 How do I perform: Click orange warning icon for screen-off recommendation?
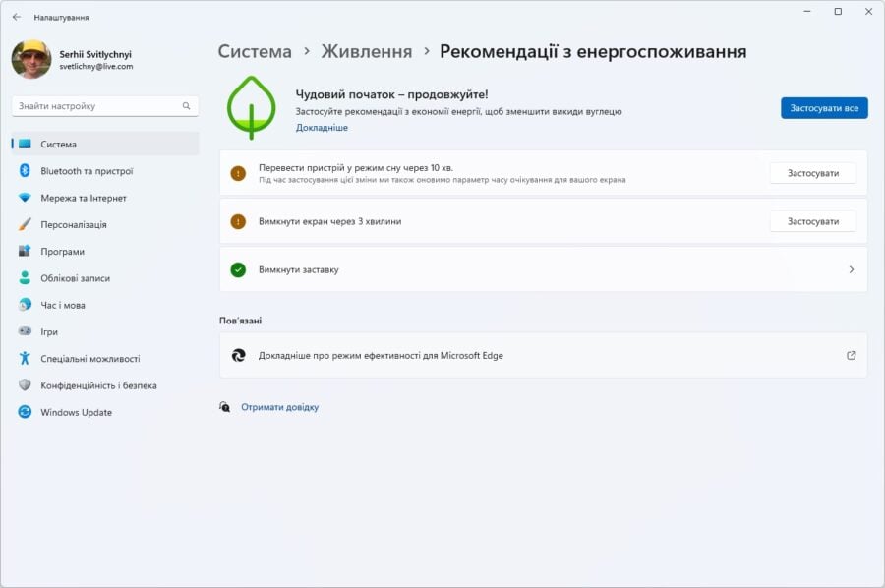[x=238, y=222]
